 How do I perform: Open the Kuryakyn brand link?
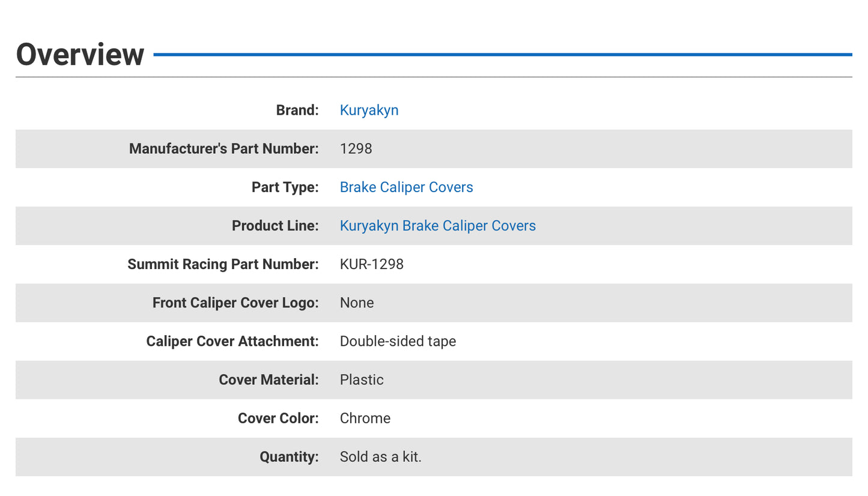pos(369,110)
